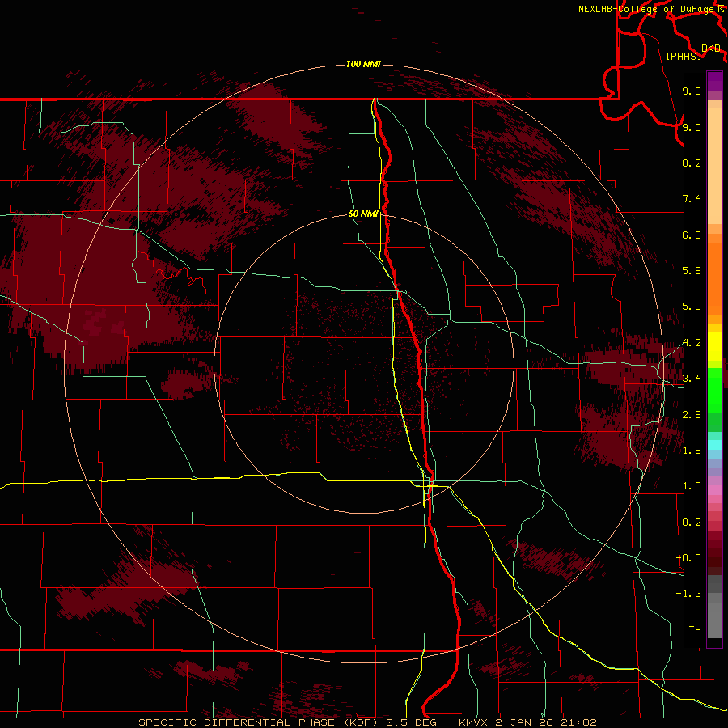Click the "50 NMI" range ring label
This screenshot has height=728, width=728.
(x=363, y=214)
